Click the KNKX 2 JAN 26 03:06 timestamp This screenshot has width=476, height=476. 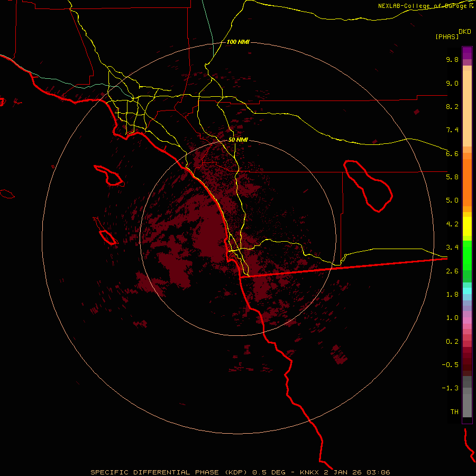pyautogui.click(x=345, y=472)
